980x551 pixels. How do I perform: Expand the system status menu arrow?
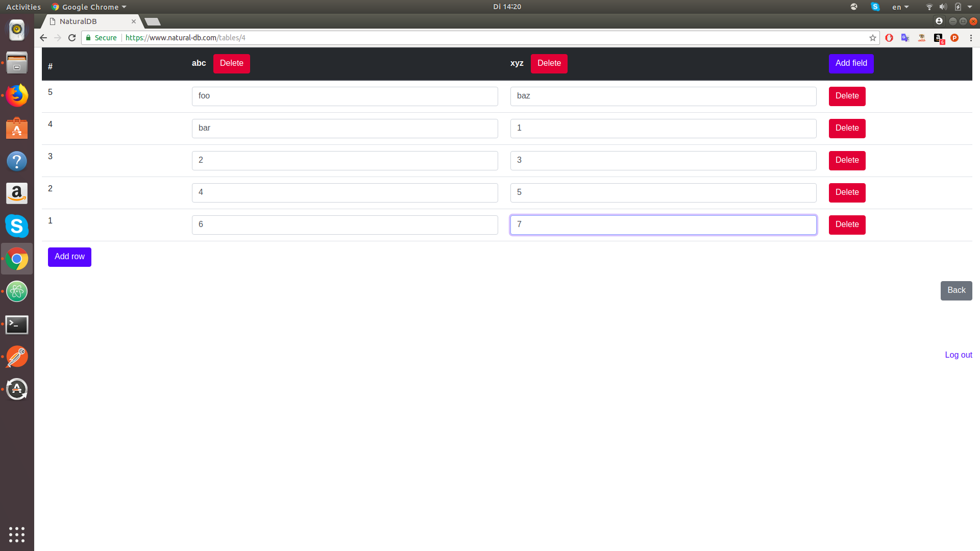[970, 7]
